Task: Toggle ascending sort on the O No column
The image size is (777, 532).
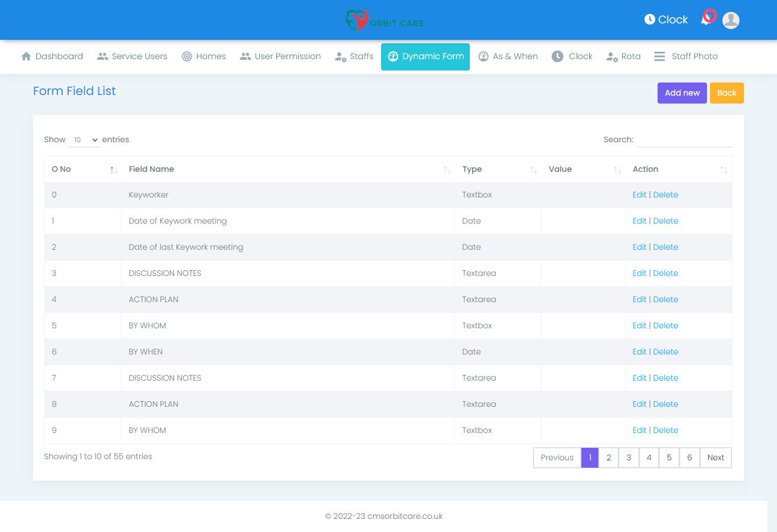Action: pos(113,169)
